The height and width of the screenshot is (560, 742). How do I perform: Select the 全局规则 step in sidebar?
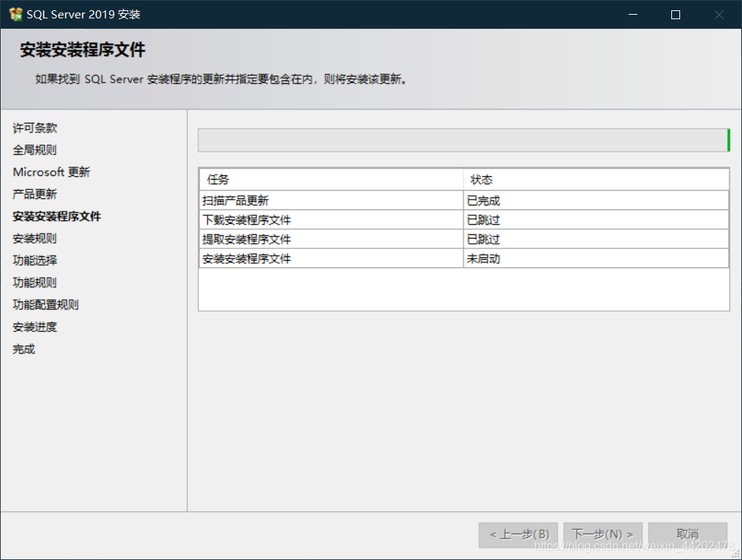pyautogui.click(x=35, y=150)
